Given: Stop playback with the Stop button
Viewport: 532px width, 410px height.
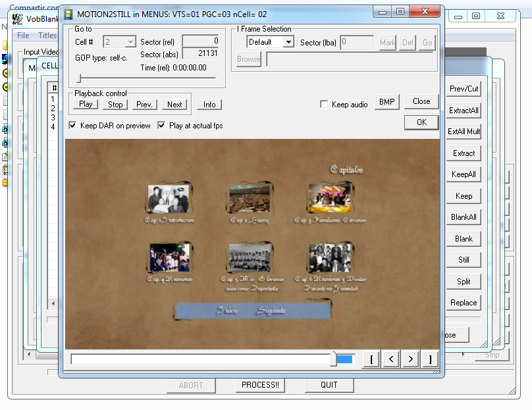Looking at the screenshot, I should [x=115, y=105].
